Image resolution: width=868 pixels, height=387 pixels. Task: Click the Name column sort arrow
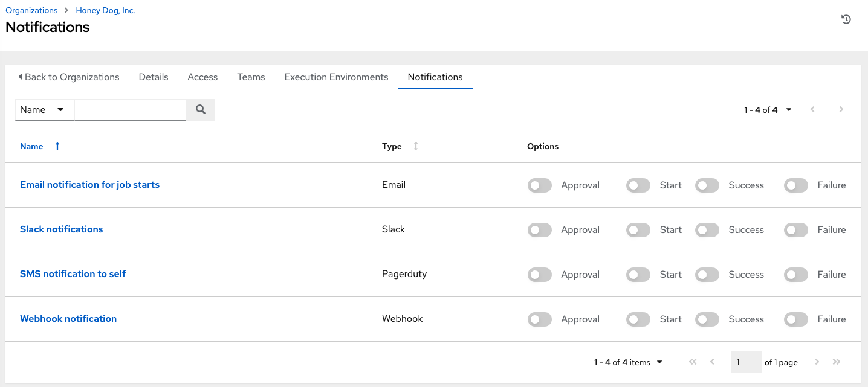pos(57,146)
